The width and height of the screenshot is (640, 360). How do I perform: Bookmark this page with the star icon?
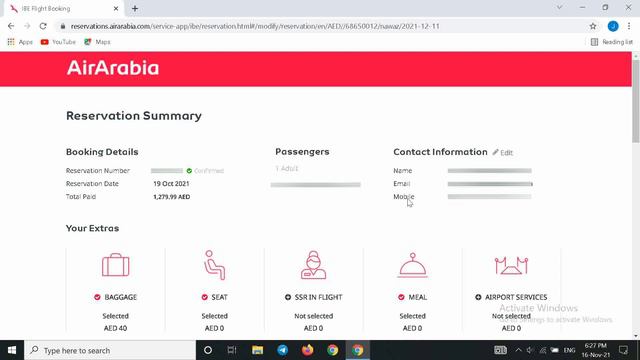pos(593,26)
